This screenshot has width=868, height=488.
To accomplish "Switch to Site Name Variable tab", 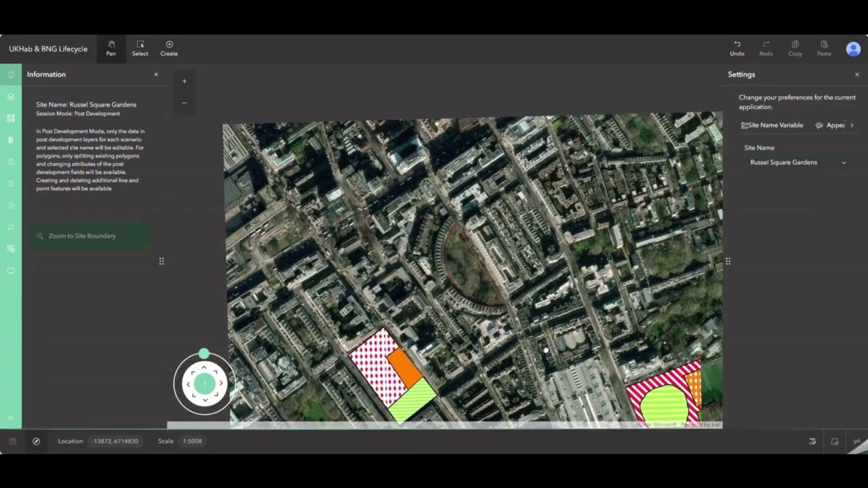I will click(772, 125).
